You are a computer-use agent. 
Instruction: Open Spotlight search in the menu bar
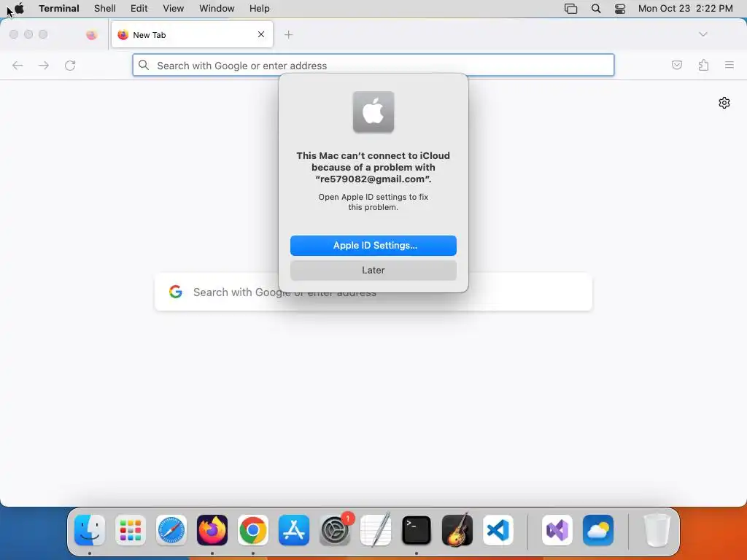click(596, 8)
